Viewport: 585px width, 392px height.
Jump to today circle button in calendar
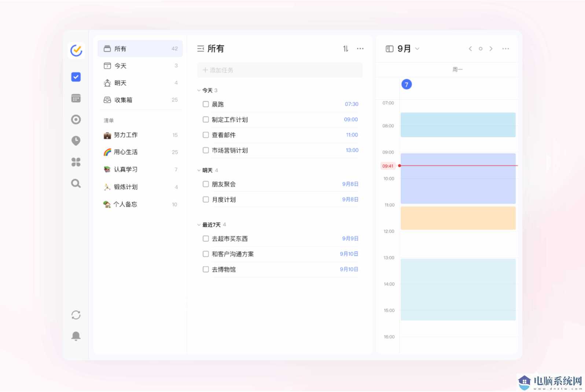click(x=481, y=49)
